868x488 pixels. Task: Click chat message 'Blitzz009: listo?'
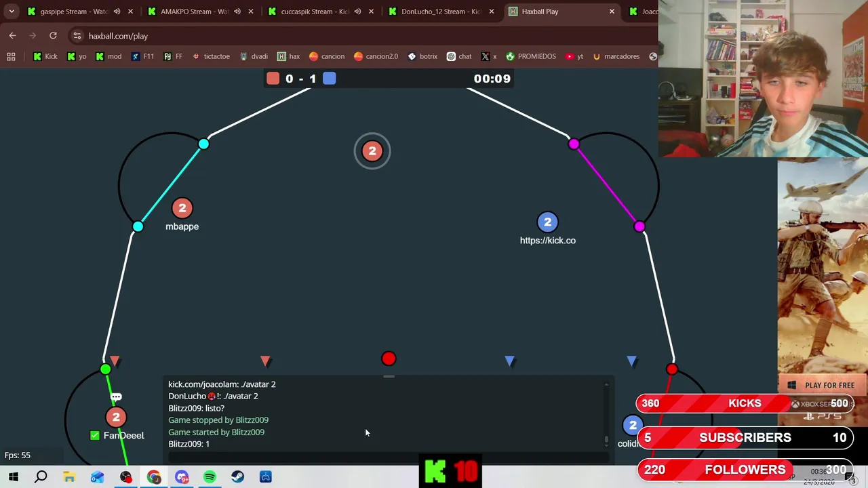point(196,408)
